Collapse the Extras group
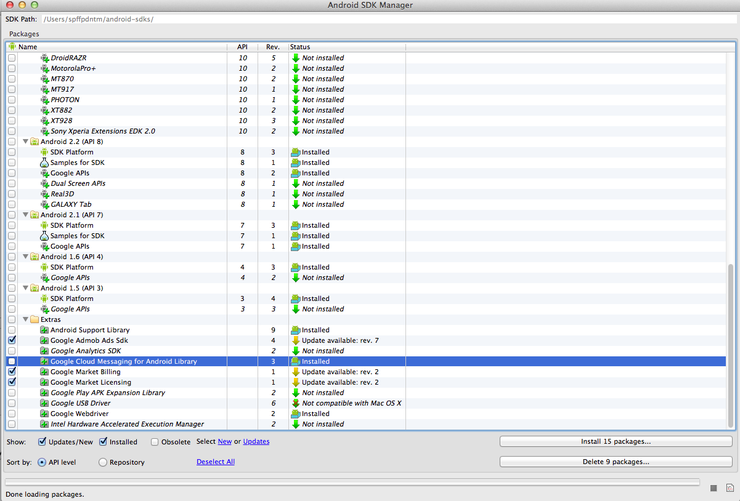Viewport: 740px width, 501px height. (25, 319)
